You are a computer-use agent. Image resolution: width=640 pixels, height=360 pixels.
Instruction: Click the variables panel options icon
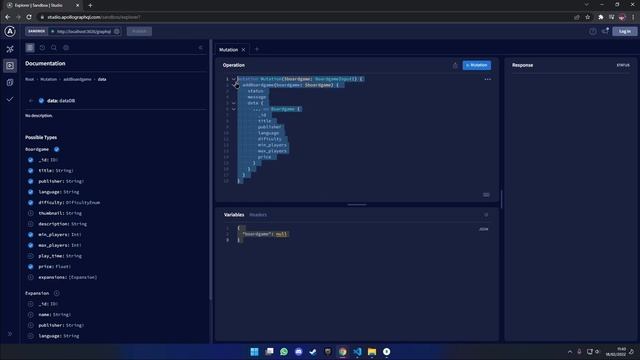(x=486, y=215)
